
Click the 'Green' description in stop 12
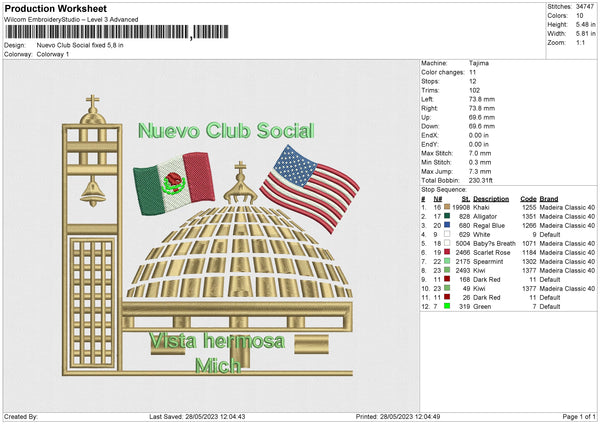point(482,307)
